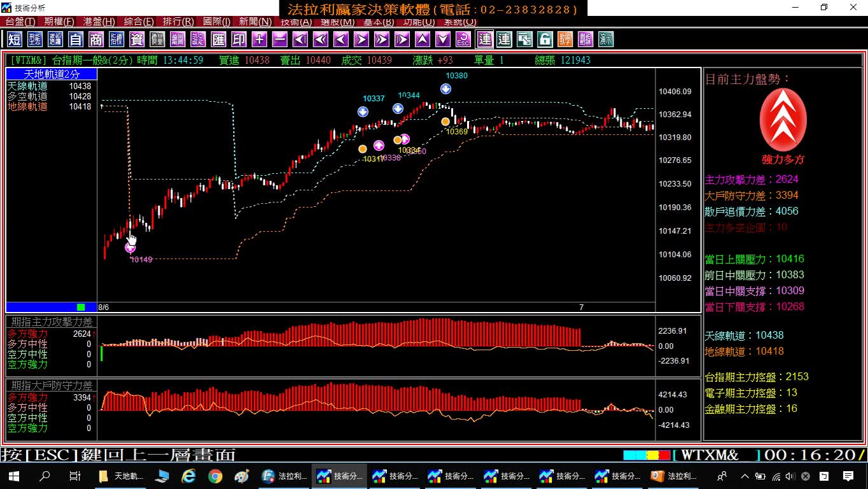Click the 資 toolbar icon
868x489 pixels.
(137, 39)
